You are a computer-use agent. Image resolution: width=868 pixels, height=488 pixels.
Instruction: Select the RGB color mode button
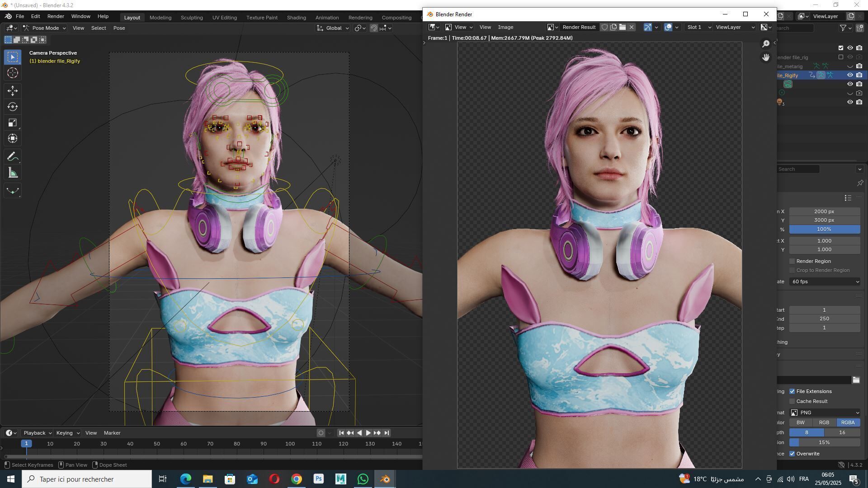point(824,422)
